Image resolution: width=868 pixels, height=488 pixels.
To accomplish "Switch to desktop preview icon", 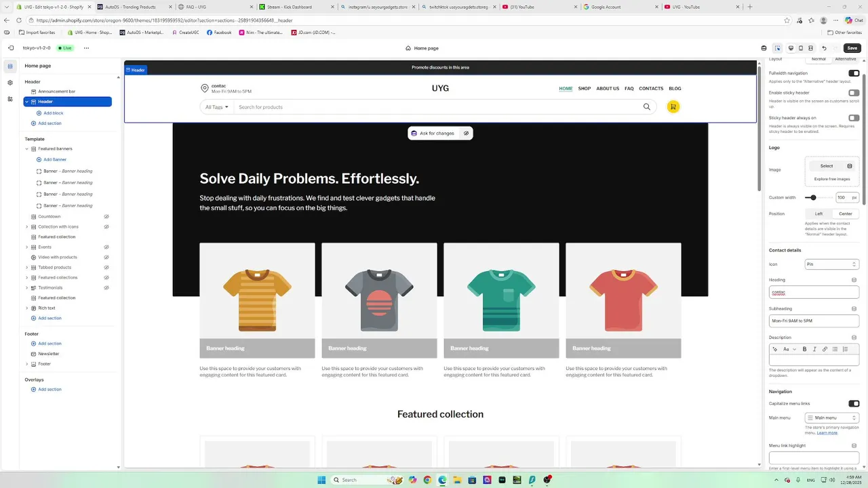I will (x=791, y=48).
